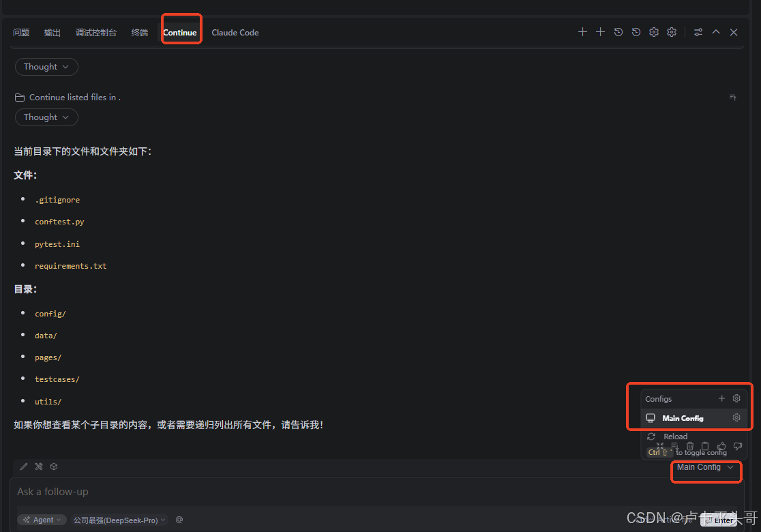761x532 pixels.
Task: Collapse the panel with the up chevron
Action: point(716,32)
